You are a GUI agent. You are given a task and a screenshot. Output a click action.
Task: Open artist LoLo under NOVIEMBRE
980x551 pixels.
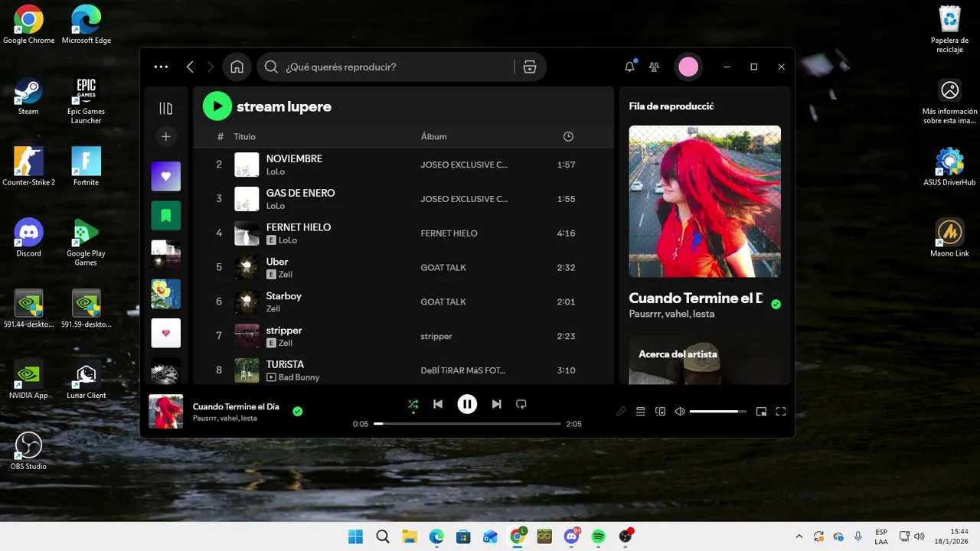coord(276,171)
